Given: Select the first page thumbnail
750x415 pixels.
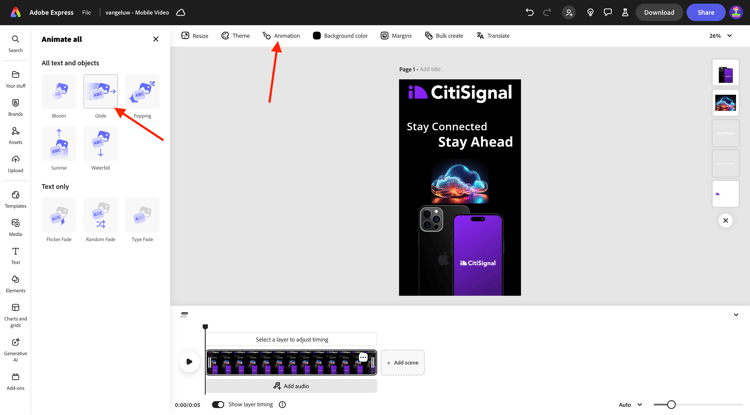Looking at the screenshot, I should [x=726, y=73].
